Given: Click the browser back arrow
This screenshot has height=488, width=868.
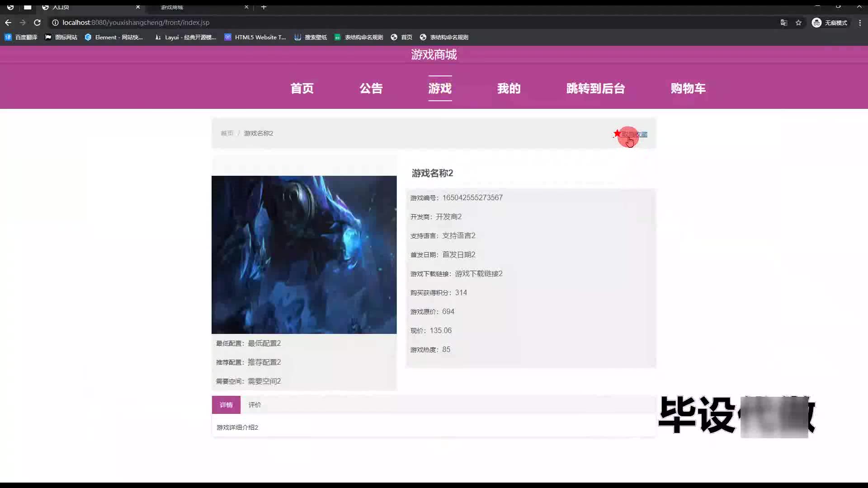Looking at the screenshot, I should point(8,23).
